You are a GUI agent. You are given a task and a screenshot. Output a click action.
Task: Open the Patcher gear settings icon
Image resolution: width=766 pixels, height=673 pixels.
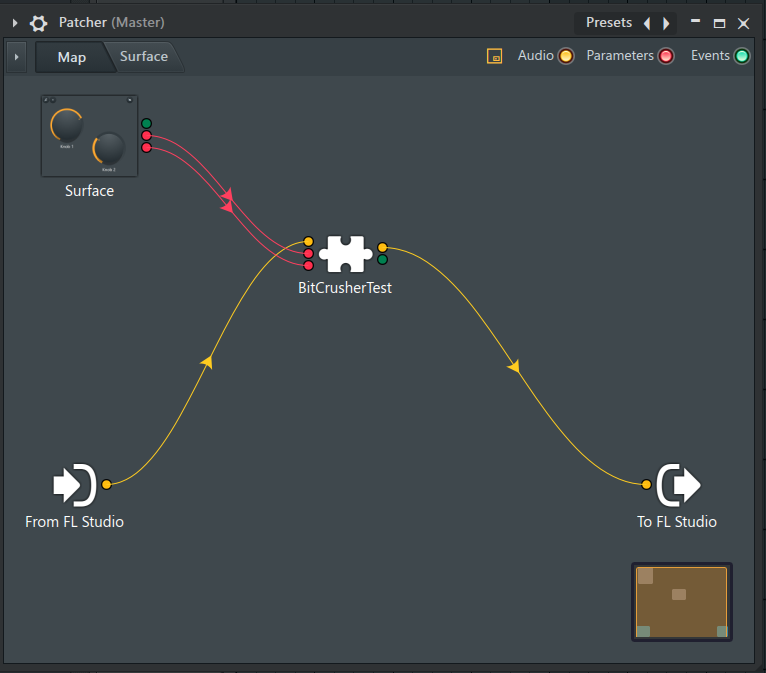click(x=39, y=23)
